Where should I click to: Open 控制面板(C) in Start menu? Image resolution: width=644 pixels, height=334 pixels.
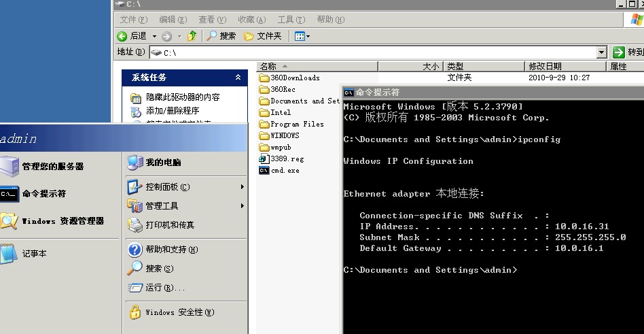click(x=158, y=187)
